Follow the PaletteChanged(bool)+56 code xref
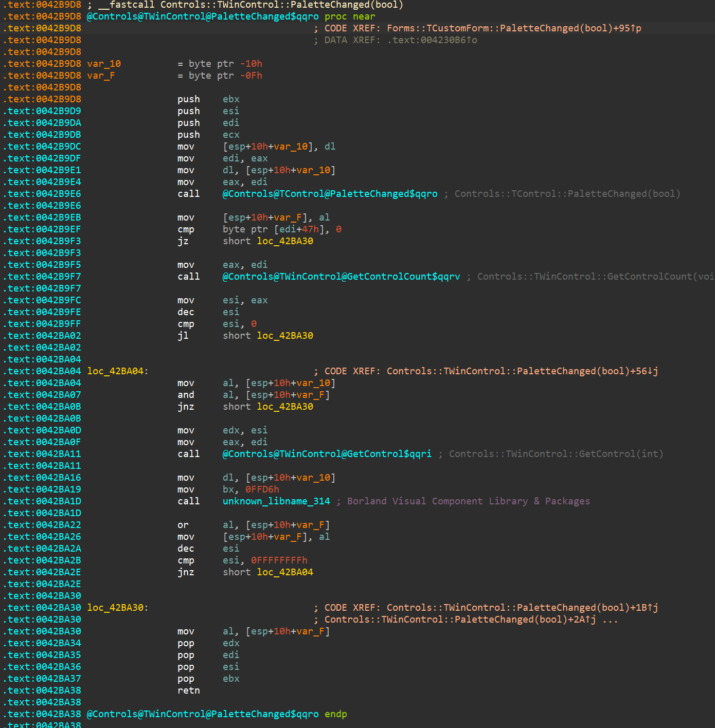The height and width of the screenshot is (728, 715). click(x=522, y=371)
